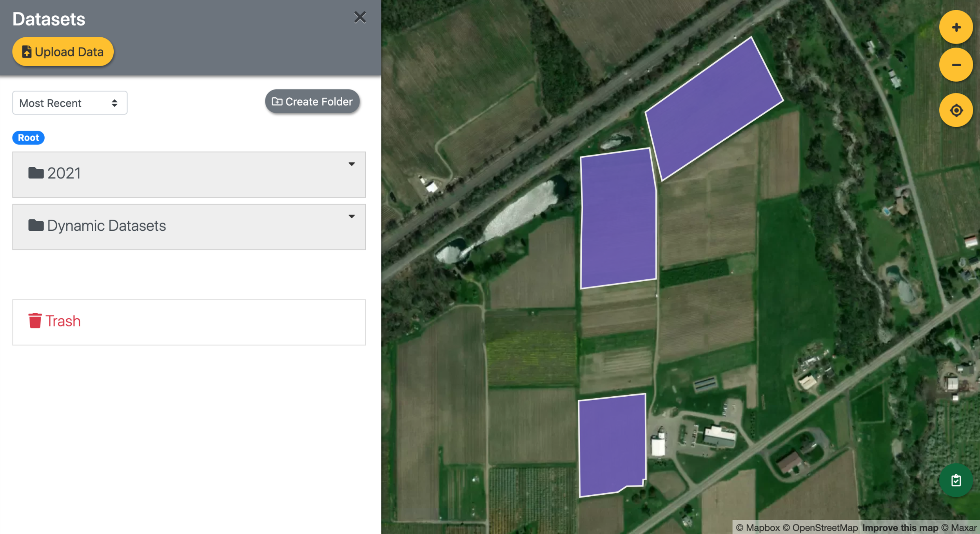Click the red trash can icon

click(35, 321)
